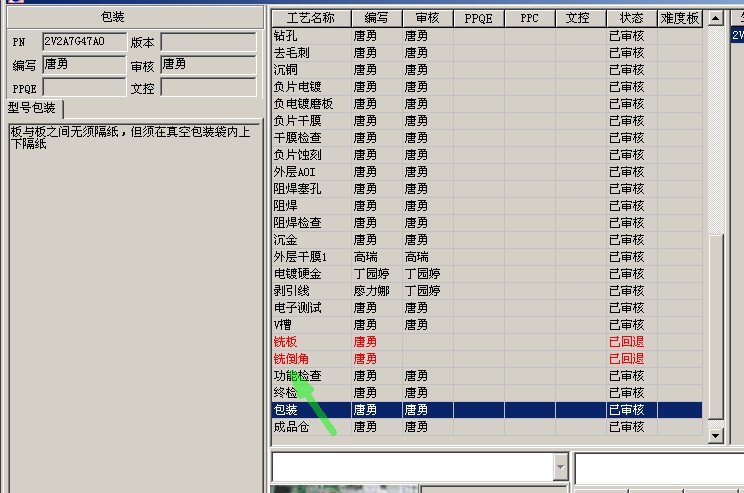Select the 阻焊 process row
Viewport: 744px width, 493px height.
487,206
